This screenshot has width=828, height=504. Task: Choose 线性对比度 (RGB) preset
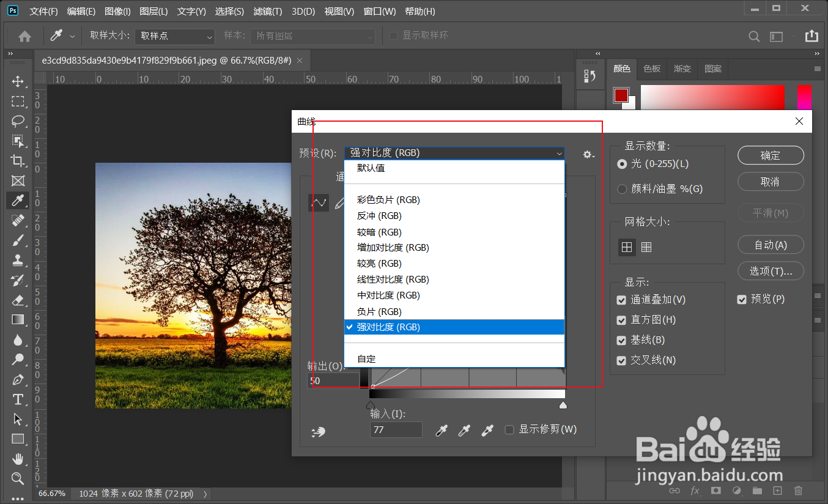454,280
